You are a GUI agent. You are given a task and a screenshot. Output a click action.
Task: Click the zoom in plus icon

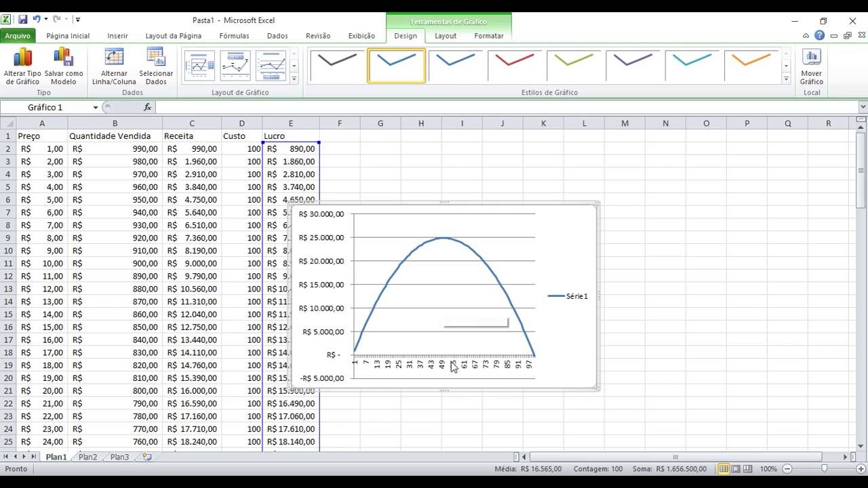(x=861, y=469)
